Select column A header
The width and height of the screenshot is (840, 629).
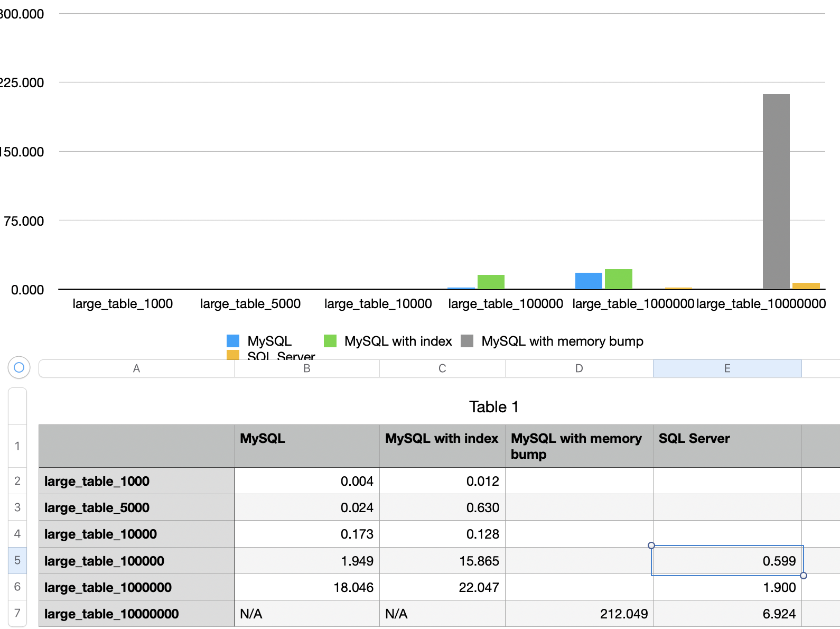coord(137,368)
